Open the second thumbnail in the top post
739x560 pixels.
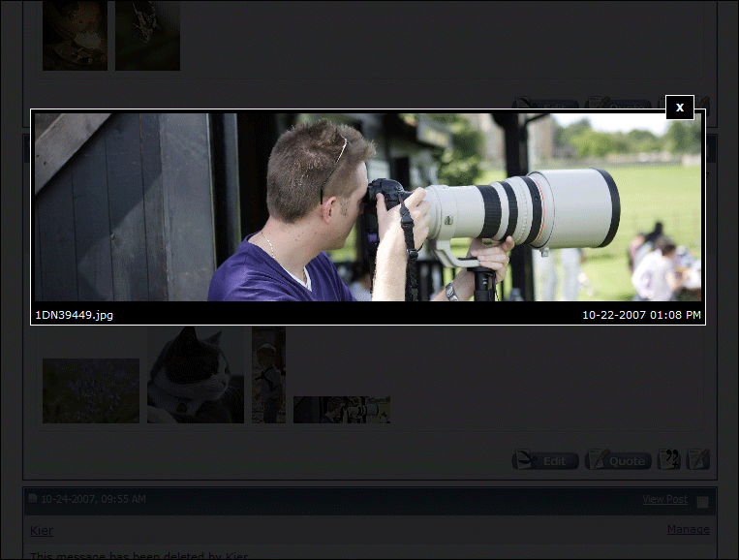point(147,35)
